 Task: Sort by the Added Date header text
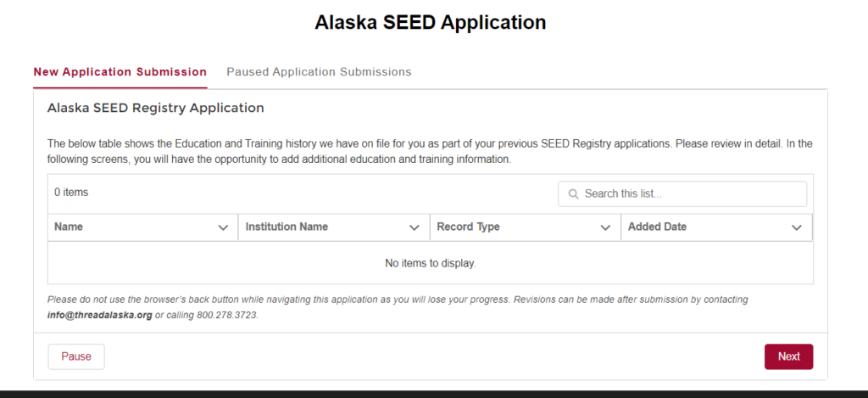(x=657, y=227)
